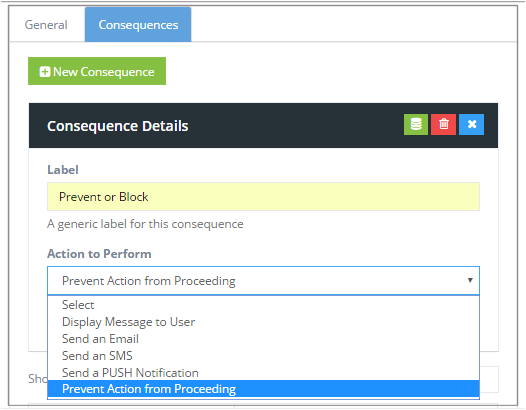
Task: Select highlighted Prevent Action from Proceeding option
Action: [x=263, y=389]
